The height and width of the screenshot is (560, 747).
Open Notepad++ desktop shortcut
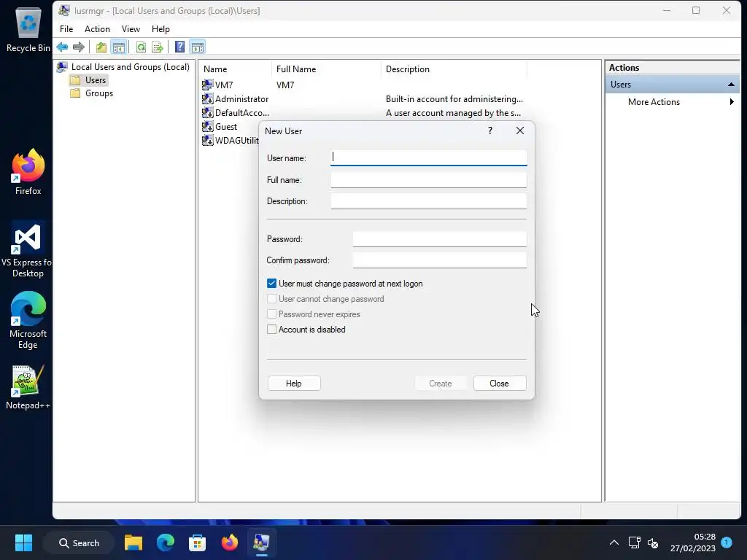(x=28, y=387)
